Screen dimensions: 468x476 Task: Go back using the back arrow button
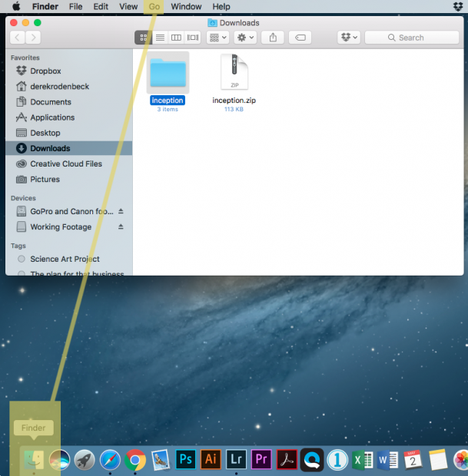[x=17, y=38]
